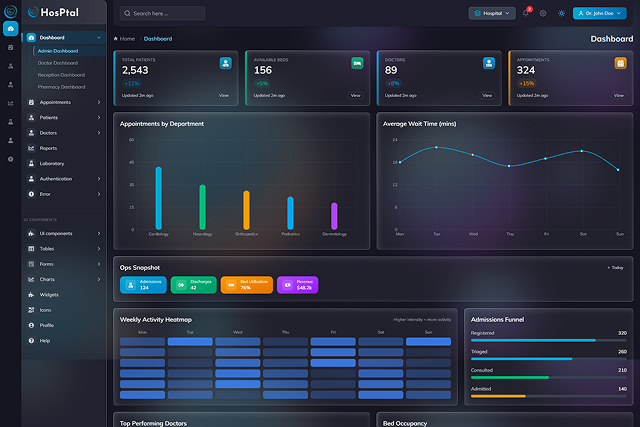Click the Reports sidebar icon
Image resolution: width=640 pixels, height=427 pixels.
[x=31, y=148]
